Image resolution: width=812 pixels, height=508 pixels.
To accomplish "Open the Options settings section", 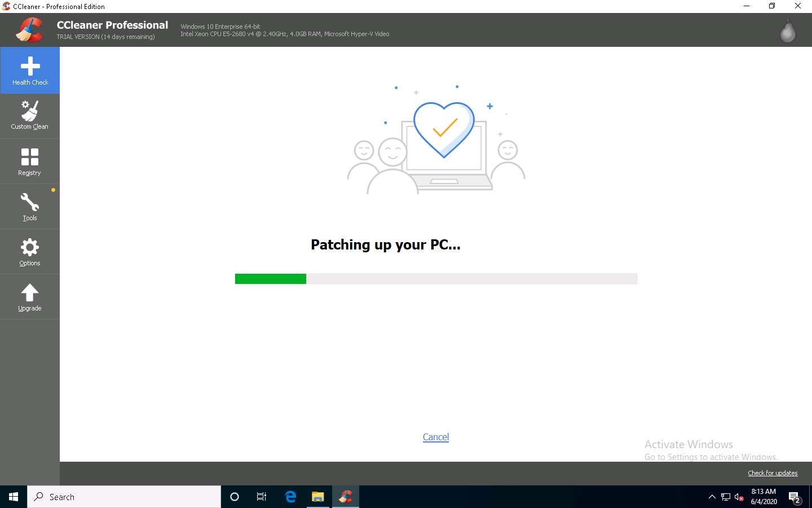I will point(30,252).
